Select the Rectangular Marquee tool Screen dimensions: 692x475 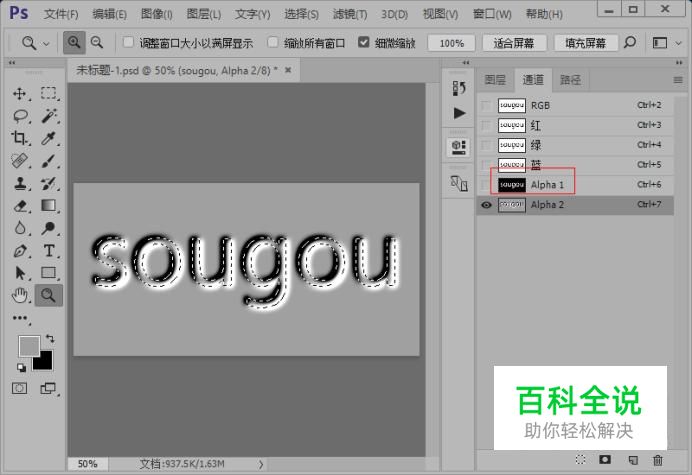pos(49,94)
